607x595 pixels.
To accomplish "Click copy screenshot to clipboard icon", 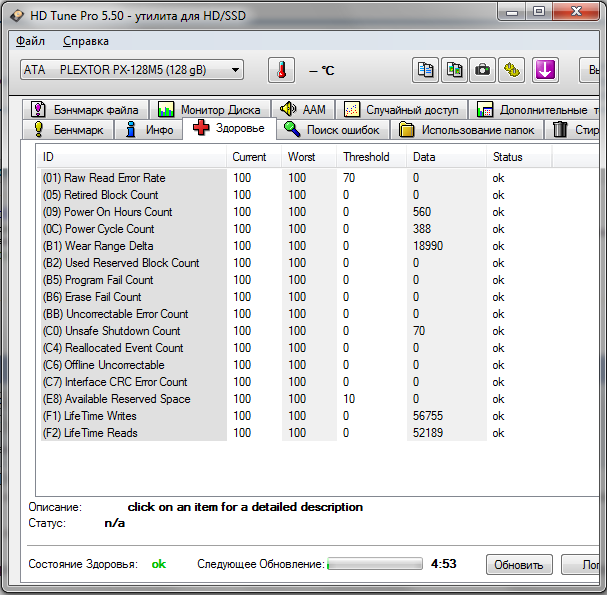I will (x=454, y=70).
